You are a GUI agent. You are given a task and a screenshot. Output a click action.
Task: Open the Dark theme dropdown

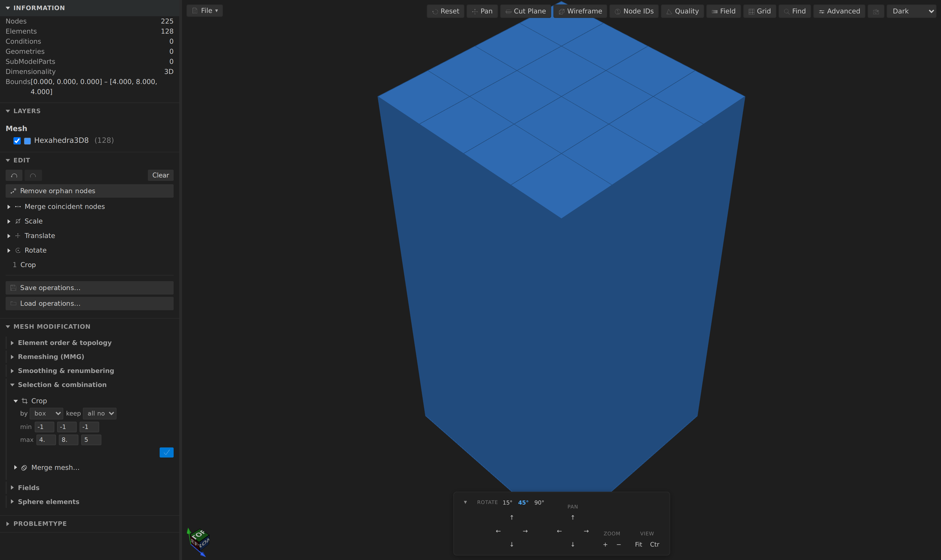coord(911,11)
